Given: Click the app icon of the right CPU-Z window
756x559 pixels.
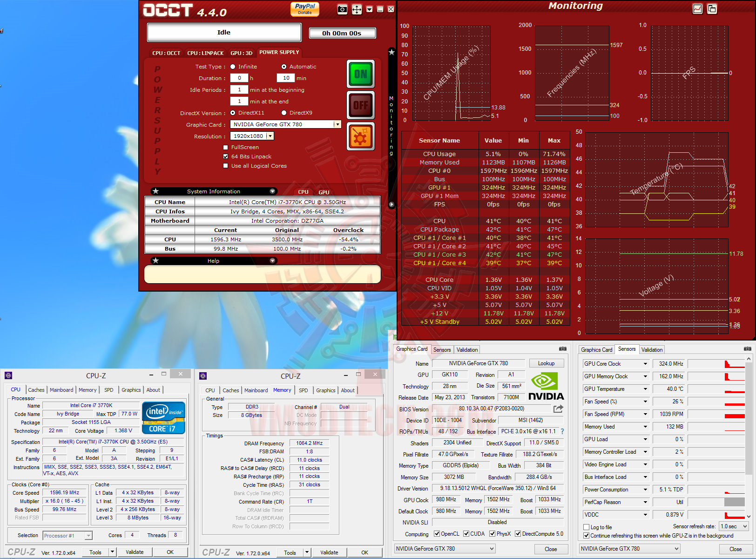Looking at the screenshot, I should (x=203, y=375).
